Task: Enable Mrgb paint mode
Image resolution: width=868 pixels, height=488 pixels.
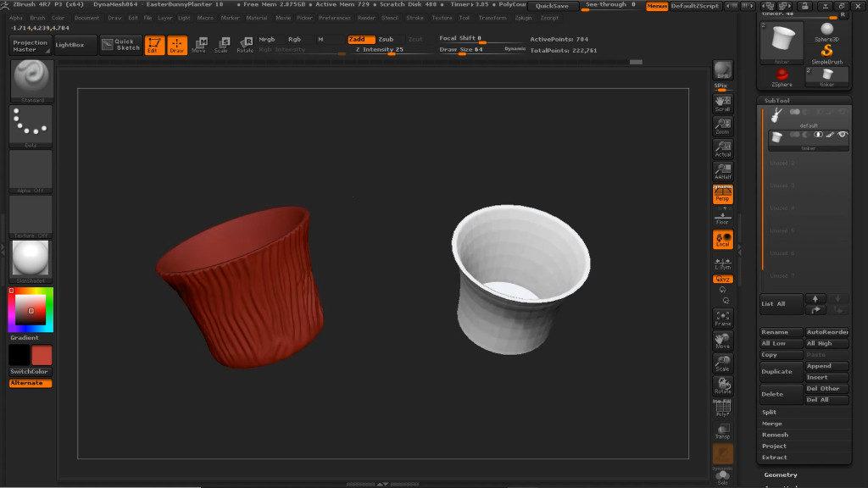Action: (267, 39)
